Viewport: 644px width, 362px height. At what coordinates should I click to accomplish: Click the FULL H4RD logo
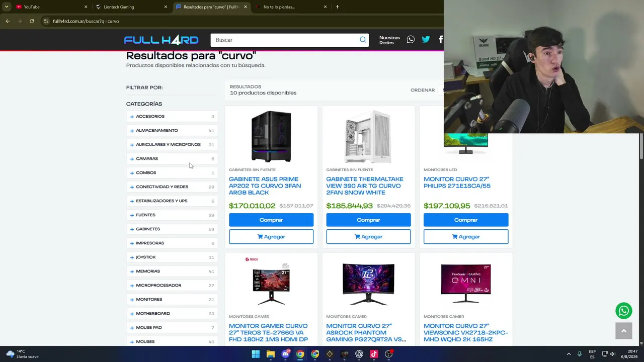(161, 40)
